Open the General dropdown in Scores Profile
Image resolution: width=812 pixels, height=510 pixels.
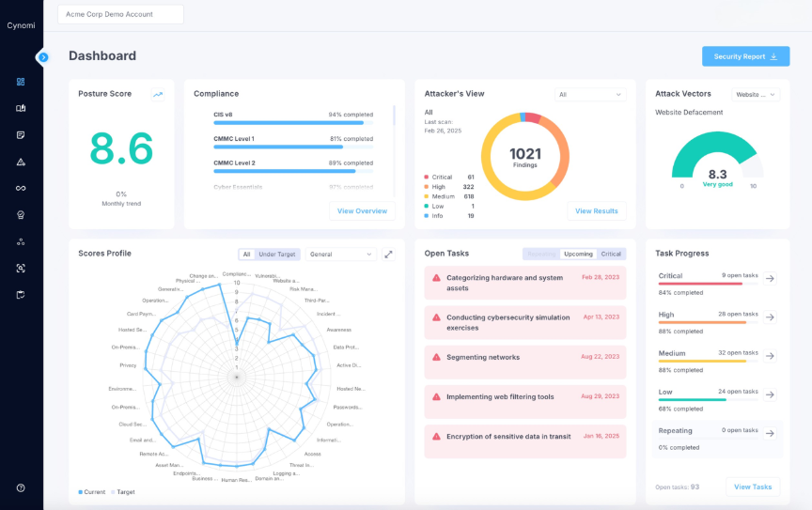pyautogui.click(x=340, y=254)
